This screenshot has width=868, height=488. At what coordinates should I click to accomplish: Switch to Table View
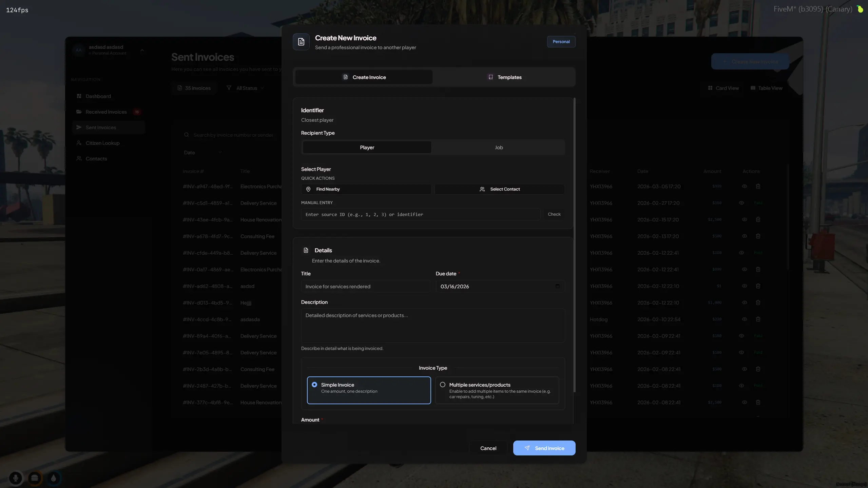(x=766, y=88)
